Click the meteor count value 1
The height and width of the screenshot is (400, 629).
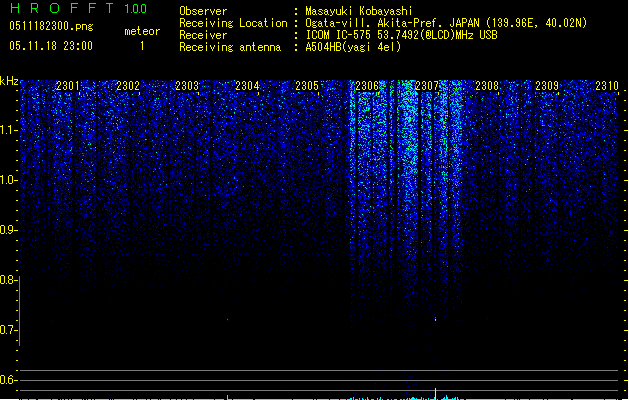point(142,46)
